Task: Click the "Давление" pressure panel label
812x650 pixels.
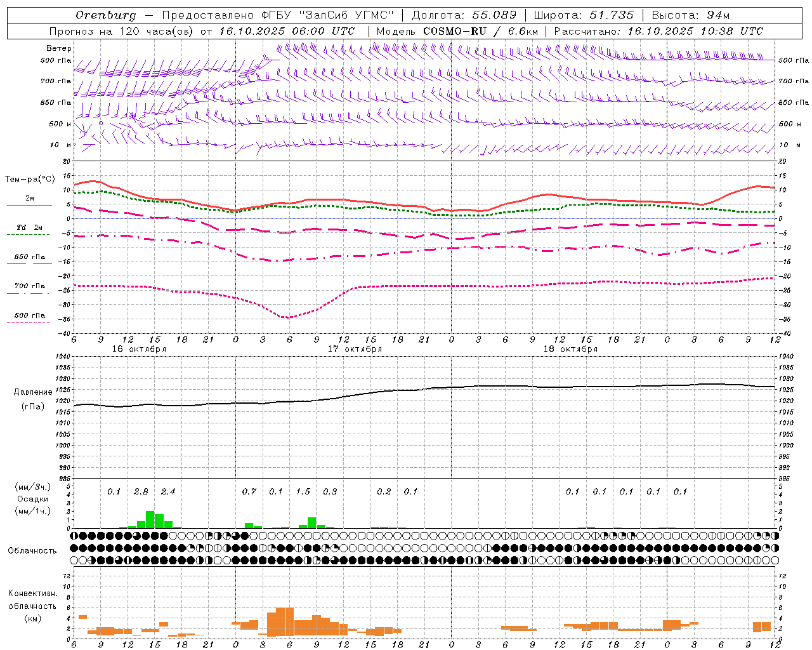Action: point(33,392)
